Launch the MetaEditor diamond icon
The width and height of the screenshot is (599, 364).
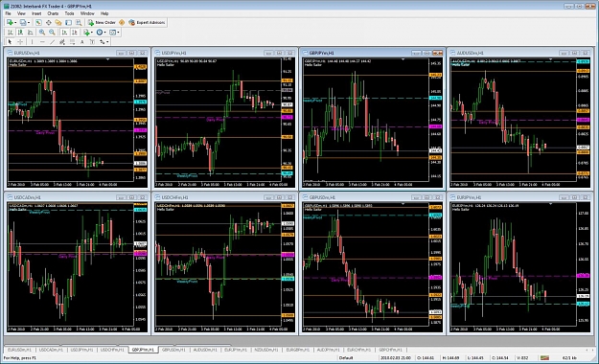coord(122,23)
